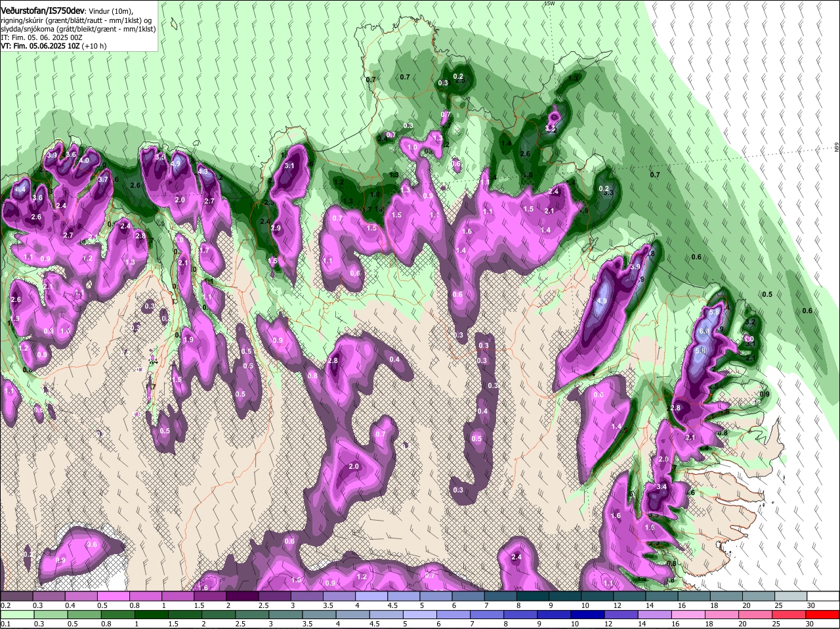Select snow scale swatch between 0.3 and 0.4
The image size is (840, 629).
[x=49, y=596]
